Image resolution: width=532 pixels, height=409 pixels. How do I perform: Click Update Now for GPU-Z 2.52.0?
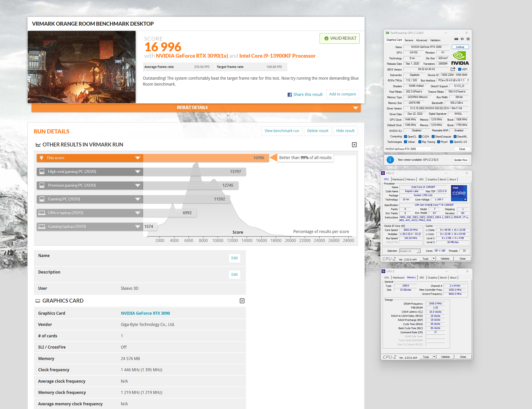460,160
